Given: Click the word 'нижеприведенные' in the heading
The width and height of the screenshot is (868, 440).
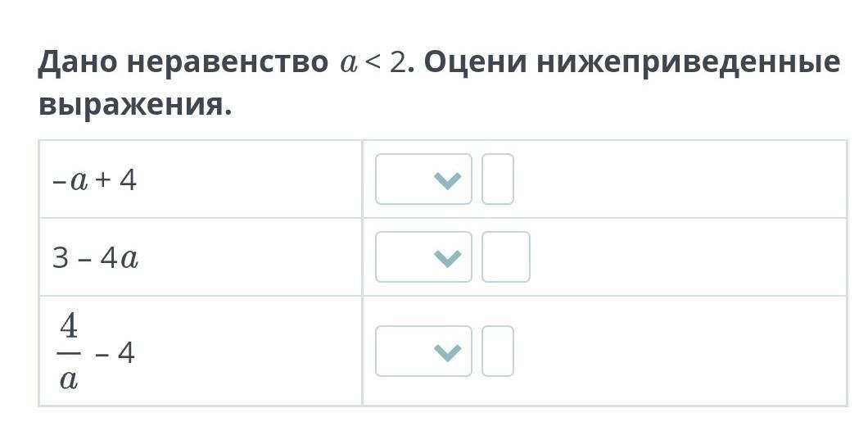Looking at the screenshot, I should pyautogui.click(x=688, y=62).
